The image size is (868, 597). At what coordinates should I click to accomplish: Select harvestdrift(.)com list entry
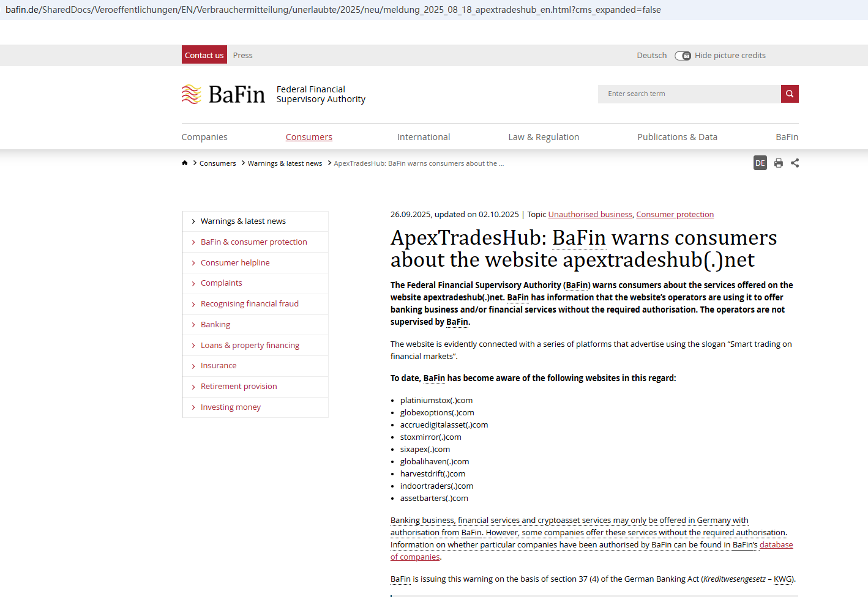pyautogui.click(x=433, y=474)
